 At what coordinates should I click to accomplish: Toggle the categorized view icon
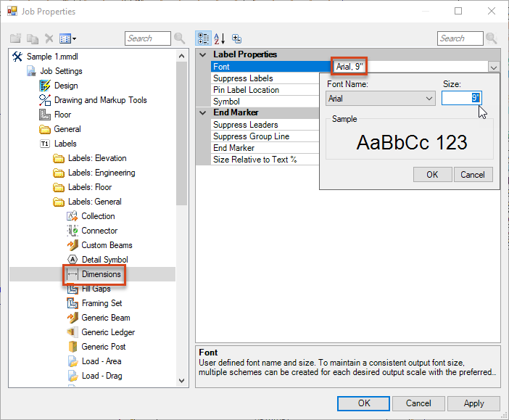[x=204, y=38]
